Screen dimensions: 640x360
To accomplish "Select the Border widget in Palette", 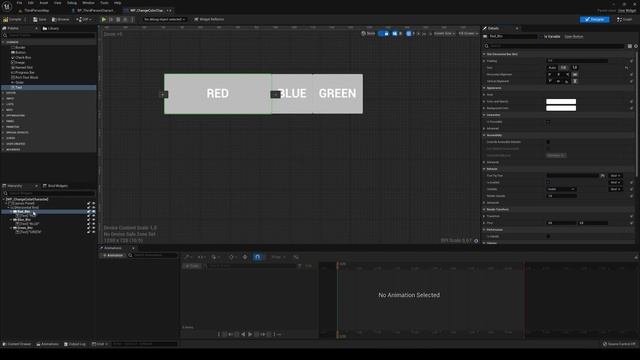I will coord(18,47).
